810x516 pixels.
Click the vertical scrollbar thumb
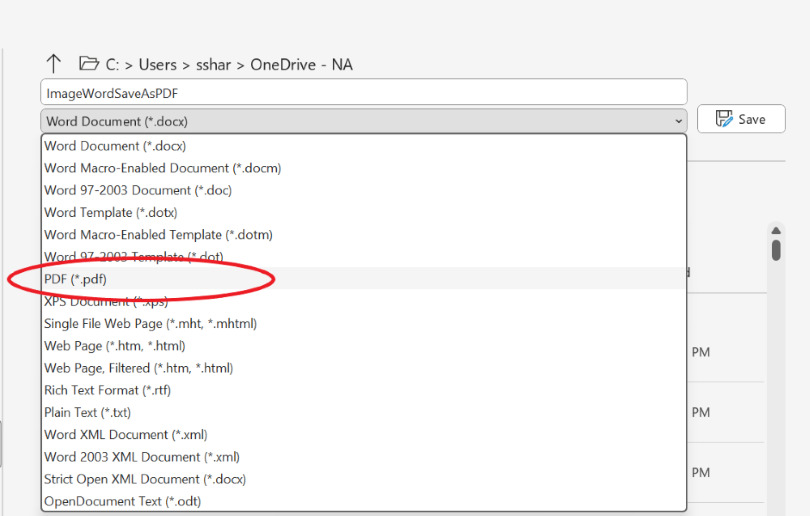pos(776,247)
